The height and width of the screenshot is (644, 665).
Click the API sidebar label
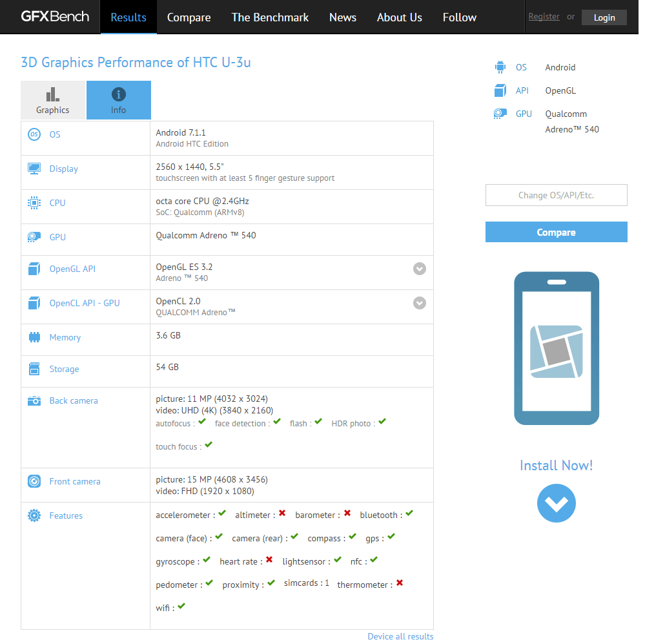tap(522, 90)
